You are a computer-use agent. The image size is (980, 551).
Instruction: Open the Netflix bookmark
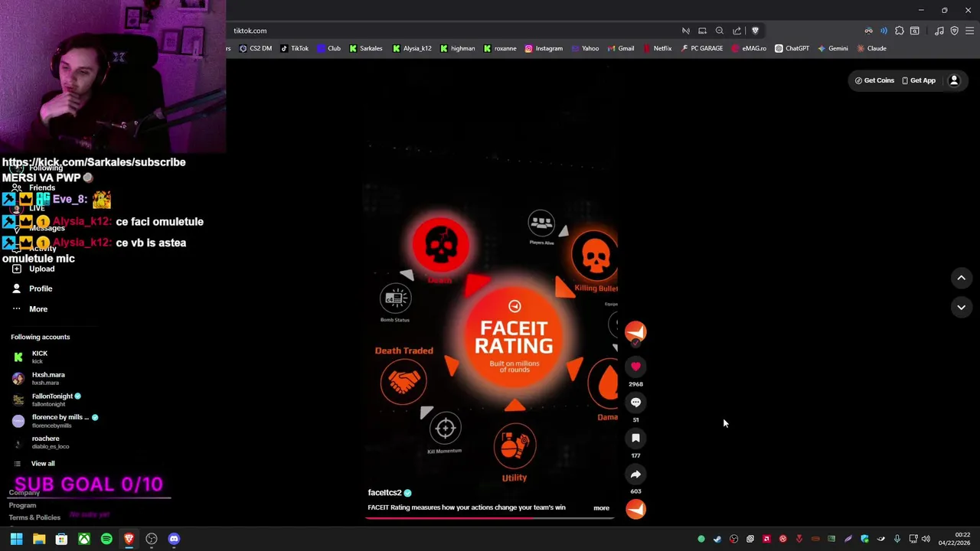pyautogui.click(x=658, y=48)
